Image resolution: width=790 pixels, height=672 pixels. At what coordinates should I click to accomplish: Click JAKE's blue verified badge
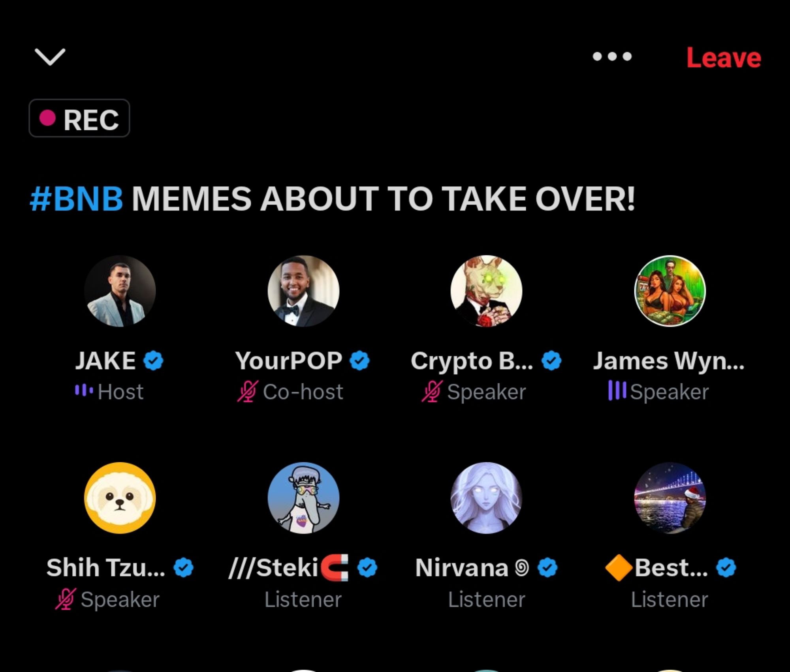tap(153, 360)
